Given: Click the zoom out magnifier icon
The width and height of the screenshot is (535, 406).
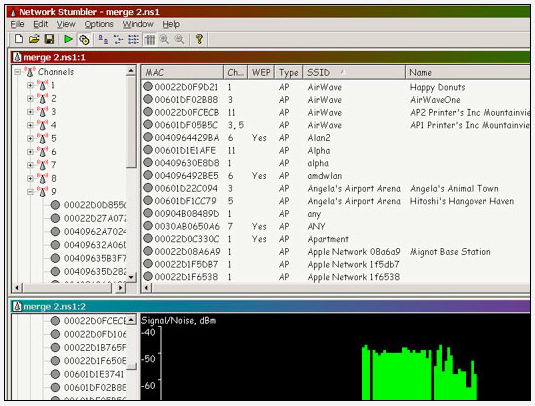Looking at the screenshot, I should tap(179, 39).
